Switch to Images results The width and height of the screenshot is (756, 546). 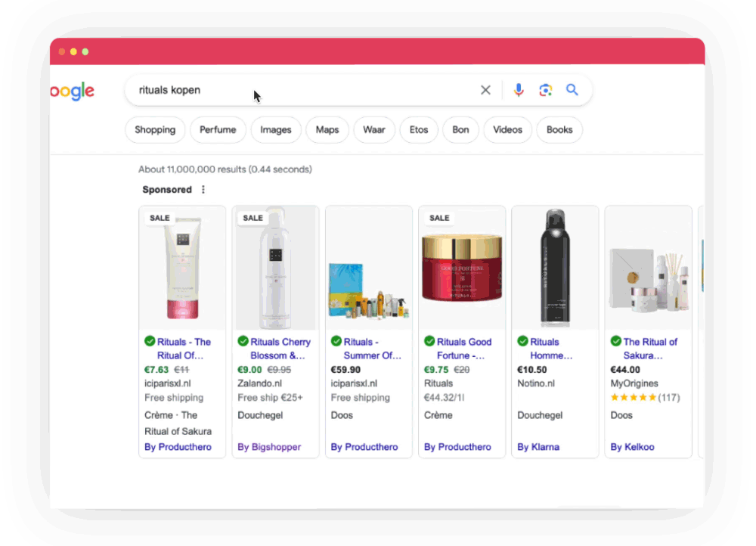pyautogui.click(x=276, y=130)
